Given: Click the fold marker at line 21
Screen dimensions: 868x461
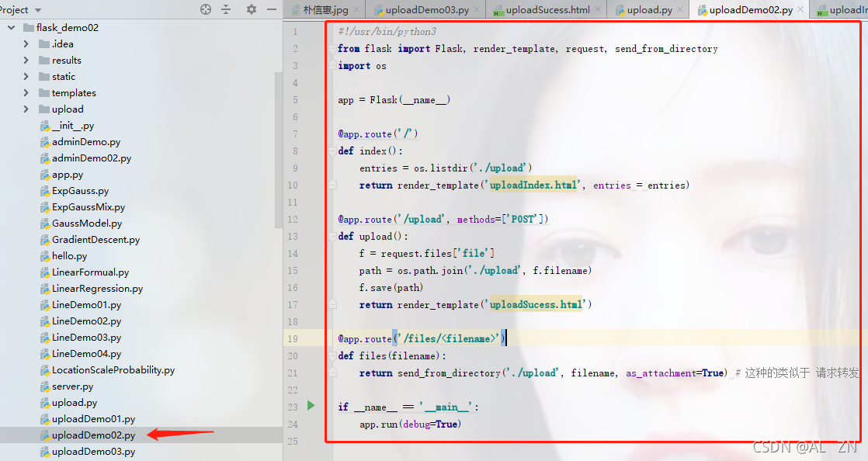Looking at the screenshot, I should point(333,373).
